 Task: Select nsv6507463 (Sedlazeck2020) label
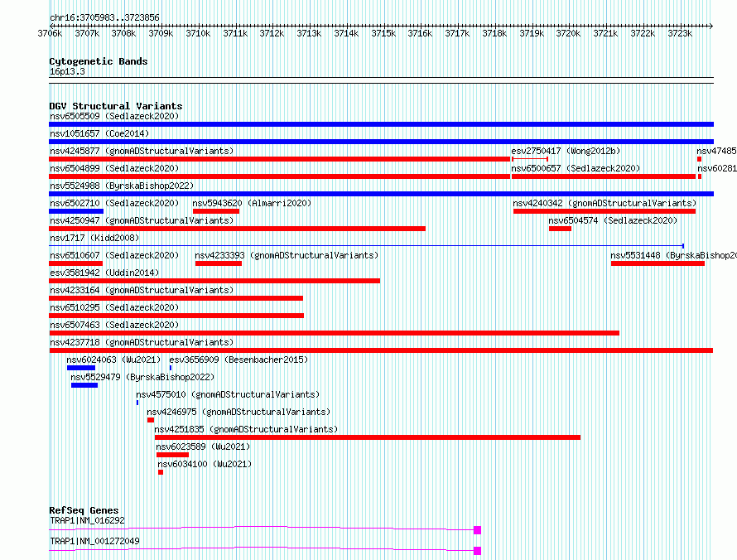click(x=114, y=325)
